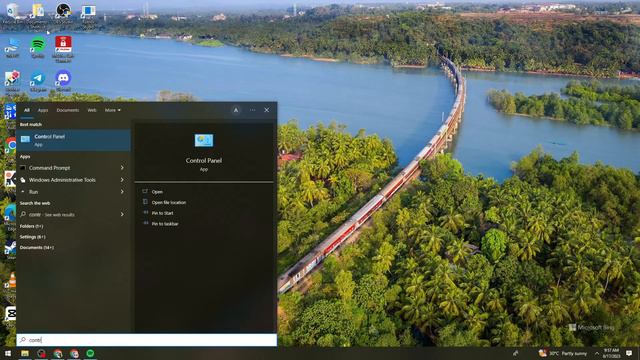Click the user account avatar in search panel
Screen dimensions: 640x360
tap(236, 110)
